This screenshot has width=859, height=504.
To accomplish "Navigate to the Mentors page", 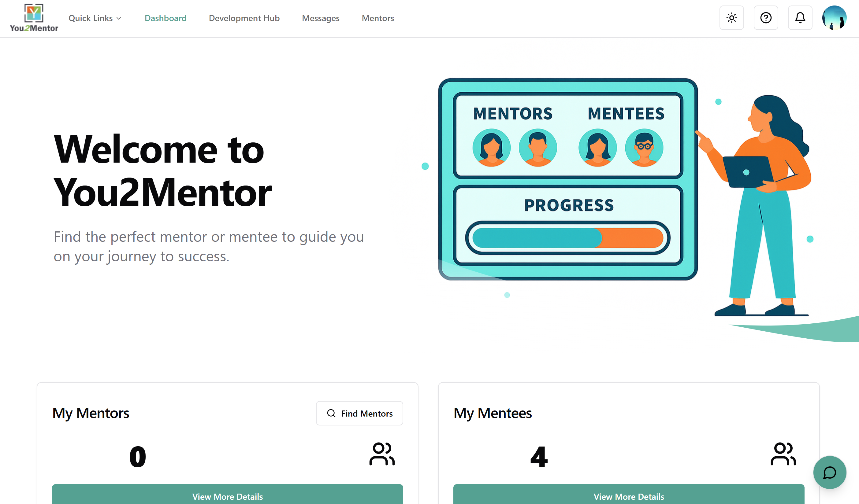I will 378,18.
